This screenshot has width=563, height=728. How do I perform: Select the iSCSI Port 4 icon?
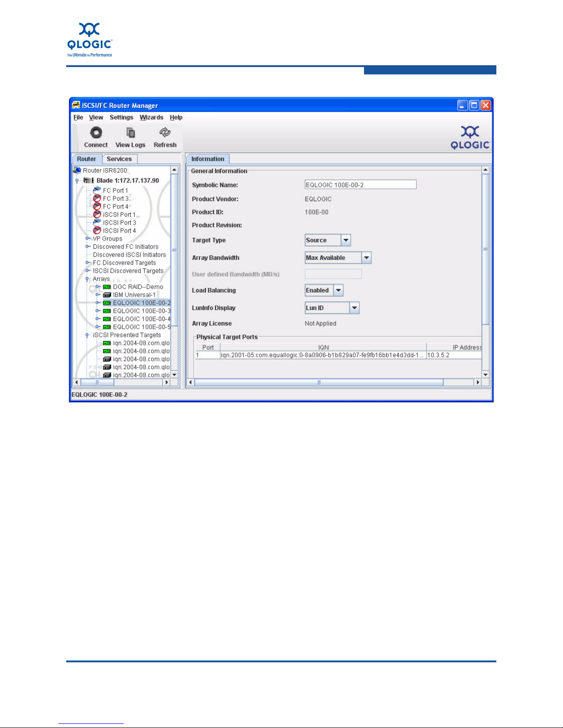(97, 231)
